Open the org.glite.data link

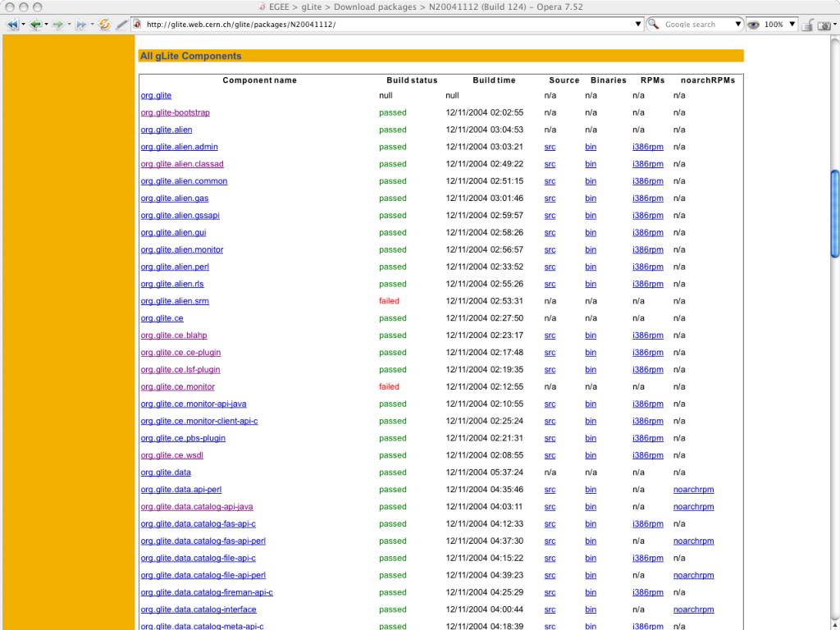[166, 472]
